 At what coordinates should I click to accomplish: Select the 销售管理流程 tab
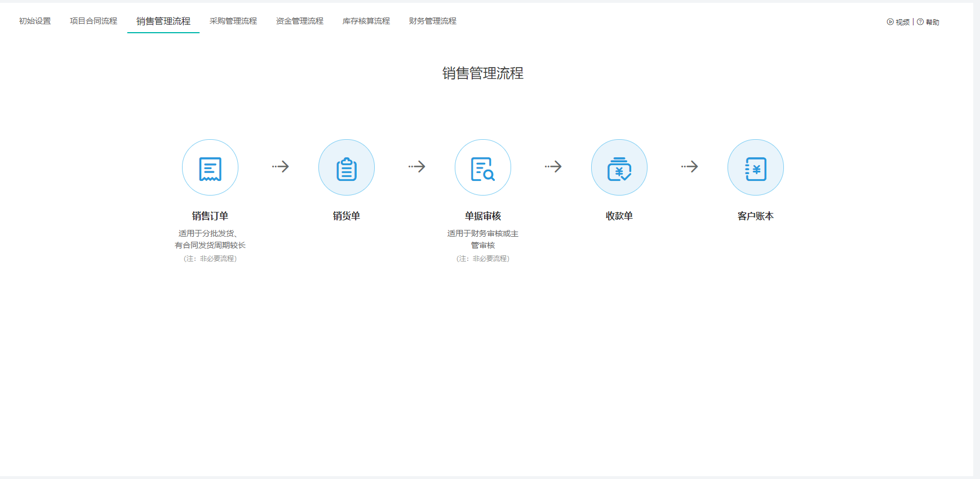coord(163,21)
